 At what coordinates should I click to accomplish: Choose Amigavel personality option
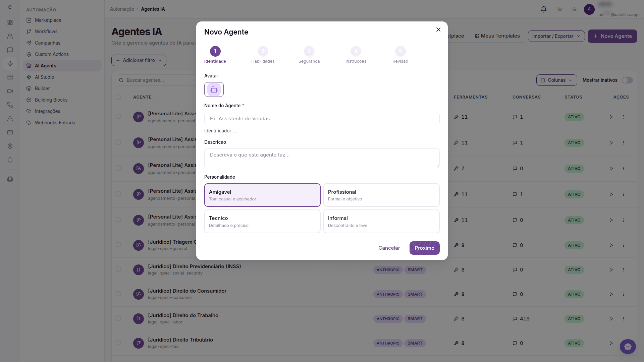coord(262,195)
